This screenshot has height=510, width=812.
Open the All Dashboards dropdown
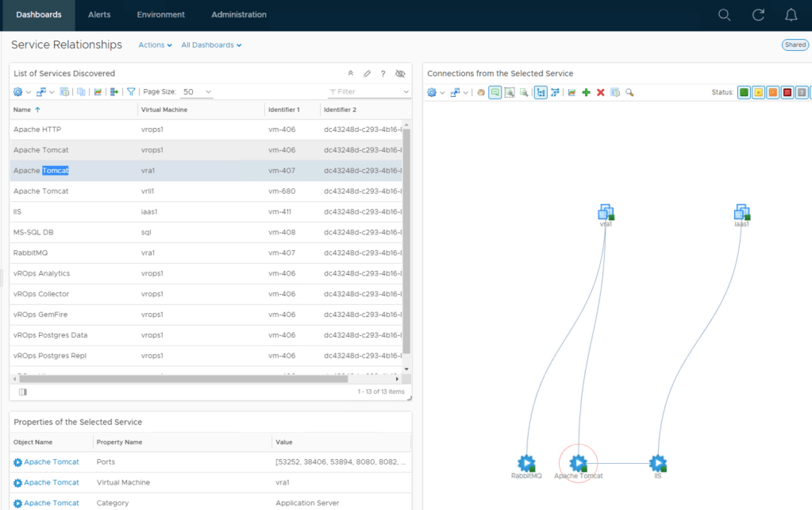(211, 45)
